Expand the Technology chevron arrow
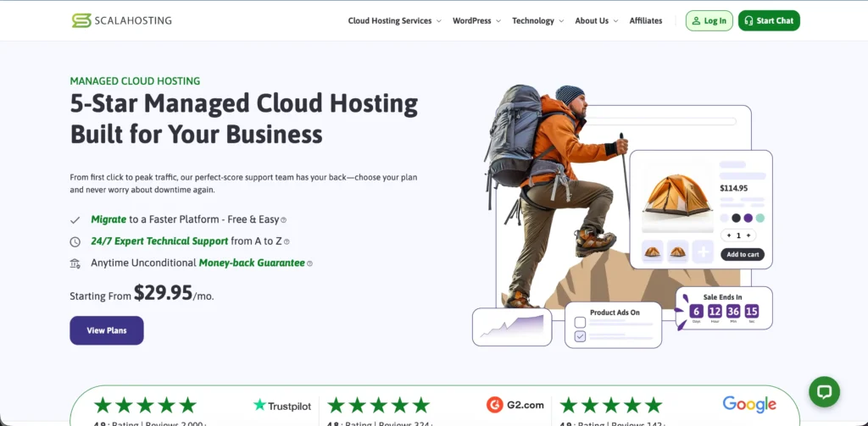Viewport: 868px width, 426px height. 561,21
